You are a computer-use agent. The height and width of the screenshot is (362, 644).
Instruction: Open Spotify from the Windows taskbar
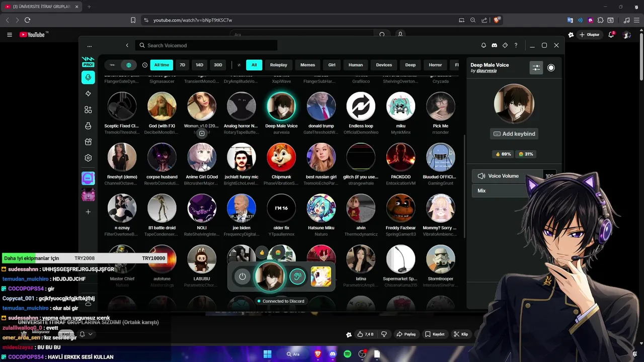pyautogui.click(x=347, y=354)
